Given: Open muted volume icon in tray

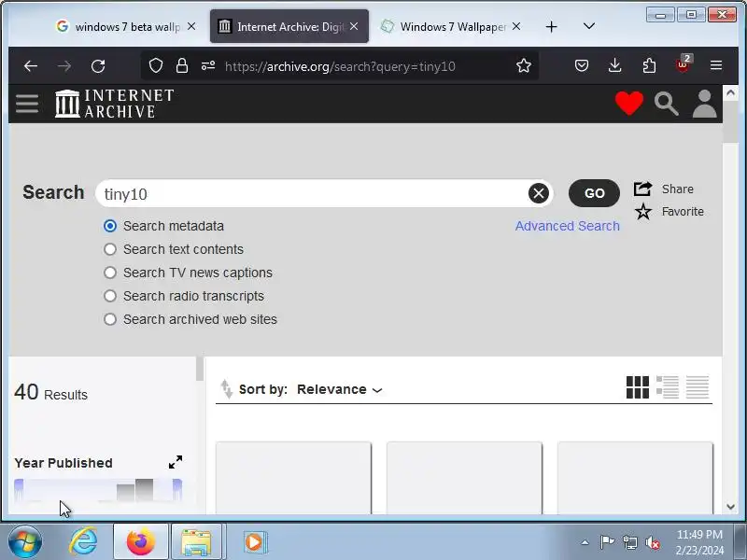Looking at the screenshot, I should [652, 542].
